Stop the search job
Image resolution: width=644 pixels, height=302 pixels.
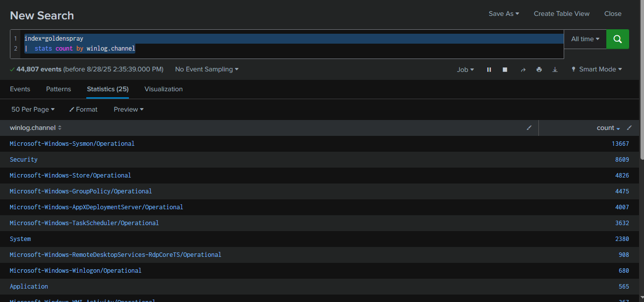click(505, 70)
